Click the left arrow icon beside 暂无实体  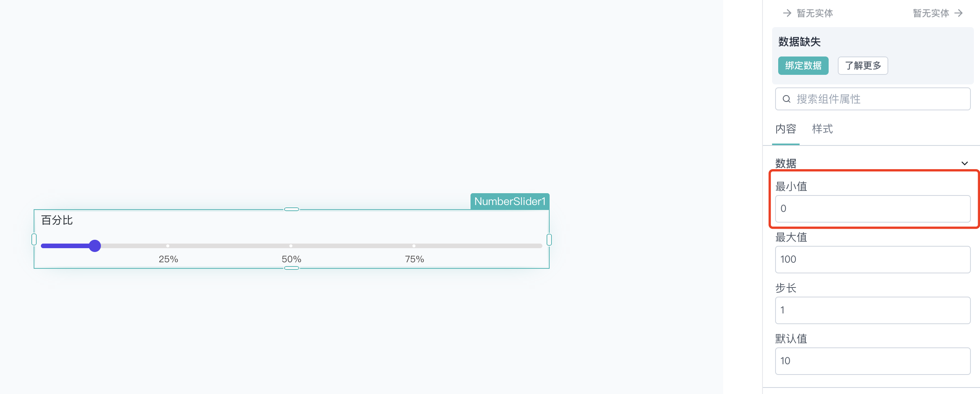coord(787,13)
